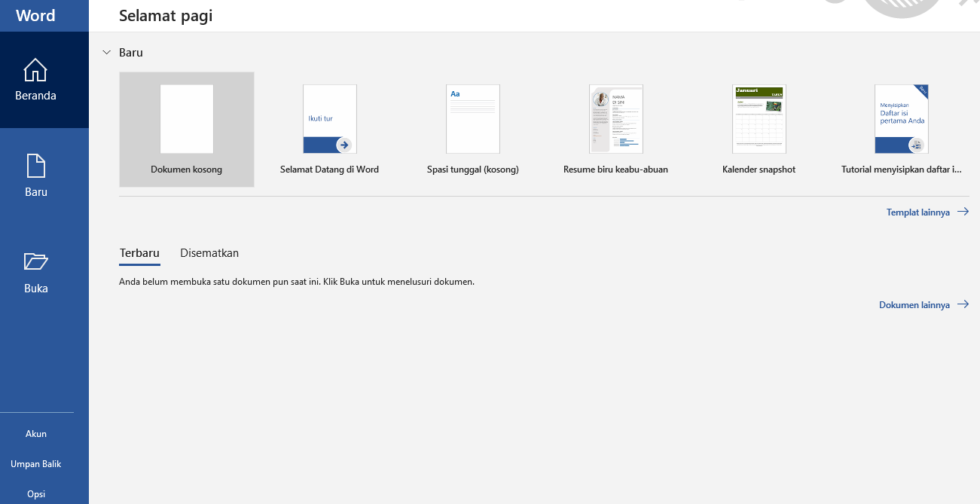Screen dimensions: 980x504
Task: Click the Word title in the sidebar
Action: tap(35, 15)
